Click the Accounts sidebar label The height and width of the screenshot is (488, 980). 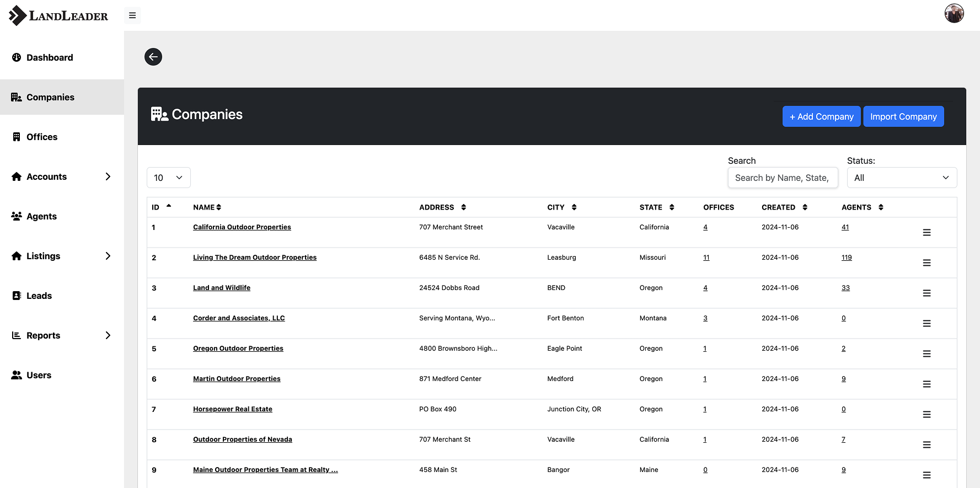[46, 176]
